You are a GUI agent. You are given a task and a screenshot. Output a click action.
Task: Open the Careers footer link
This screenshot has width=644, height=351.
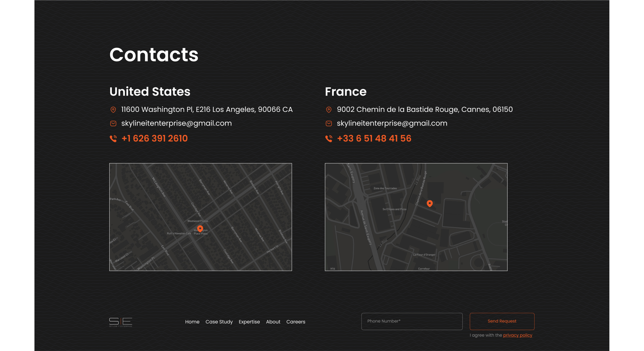296,322
